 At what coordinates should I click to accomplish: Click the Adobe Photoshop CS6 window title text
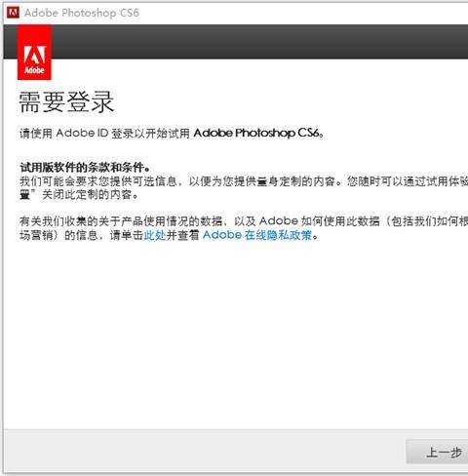click(x=82, y=13)
